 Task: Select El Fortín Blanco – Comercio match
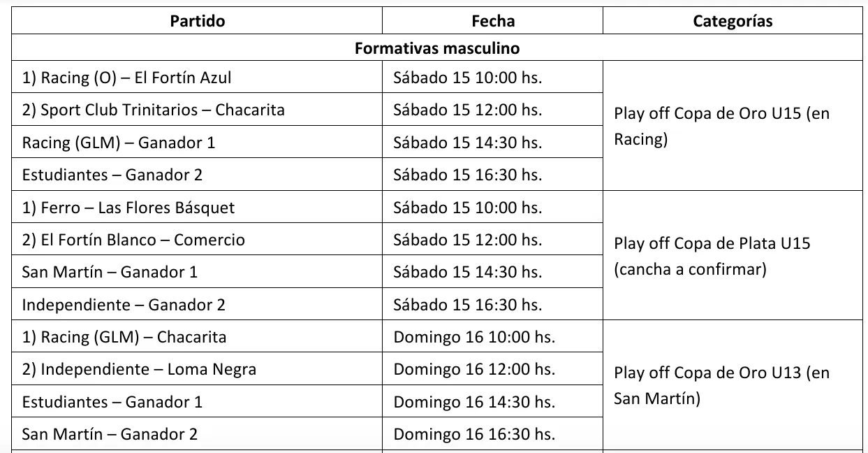click(133, 240)
